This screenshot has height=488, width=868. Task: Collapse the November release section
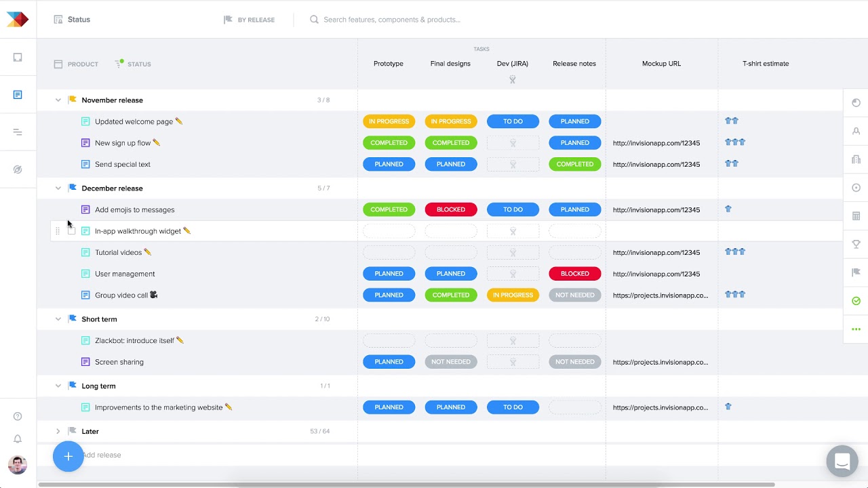coord(58,100)
